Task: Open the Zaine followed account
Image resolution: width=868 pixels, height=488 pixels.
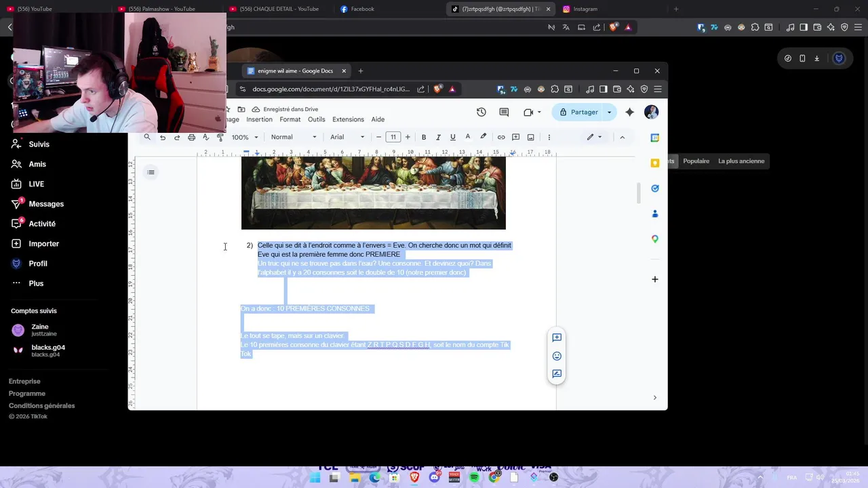Action: pyautogui.click(x=39, y=330)
